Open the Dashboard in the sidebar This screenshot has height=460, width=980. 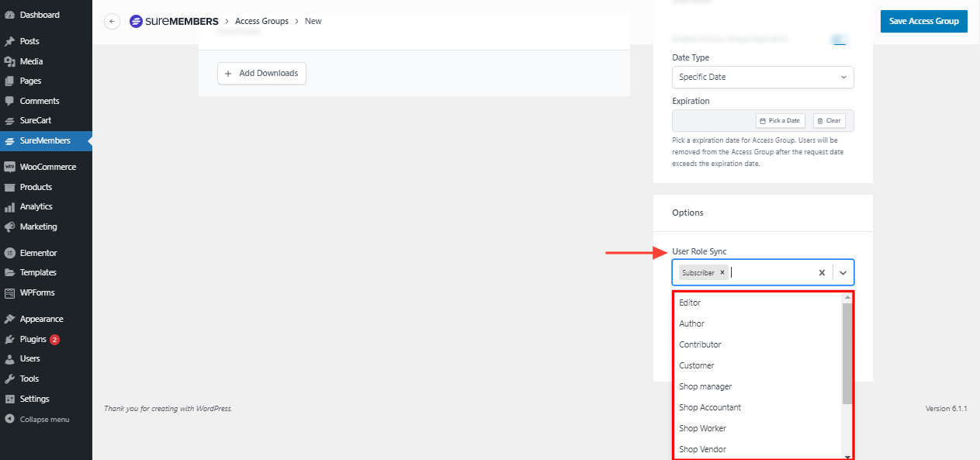(39, 15)
